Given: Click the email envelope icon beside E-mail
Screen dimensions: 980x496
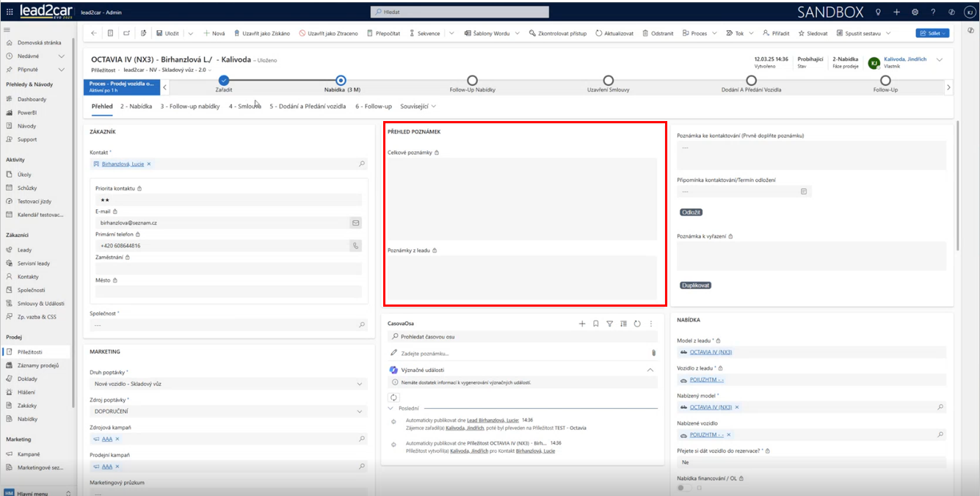Looking at the screenshot, I should [x=355, y=222].
